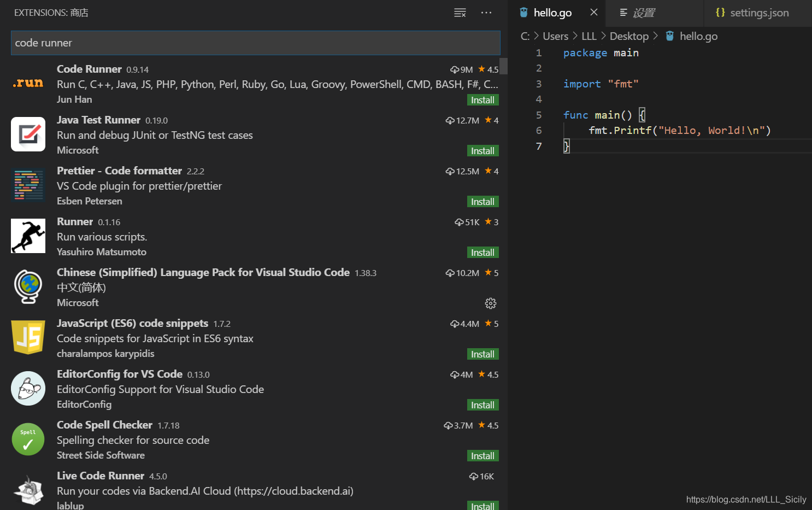Click the 'func main()' code line
Image resolution: width=812 pixels, height=510 pixels.
[x=604, y=115]
